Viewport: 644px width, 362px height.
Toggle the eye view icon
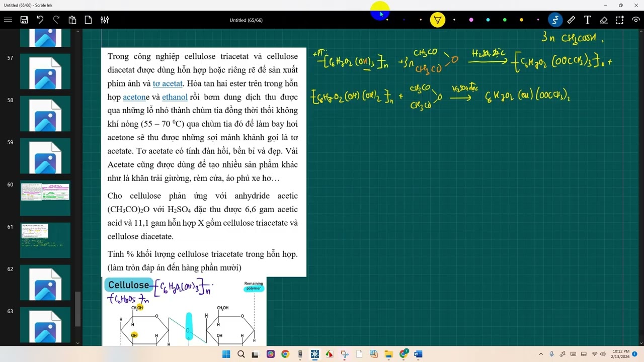tap(636, 20)
